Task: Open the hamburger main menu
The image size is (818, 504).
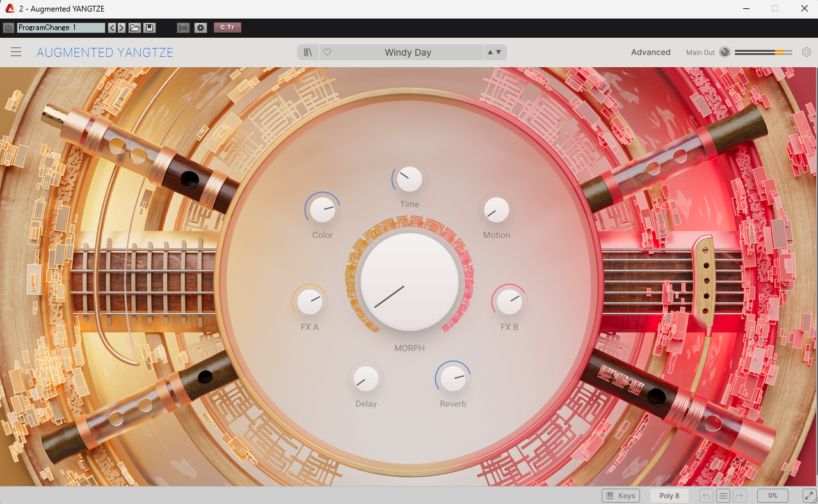Action: click(x=16, y=52)
